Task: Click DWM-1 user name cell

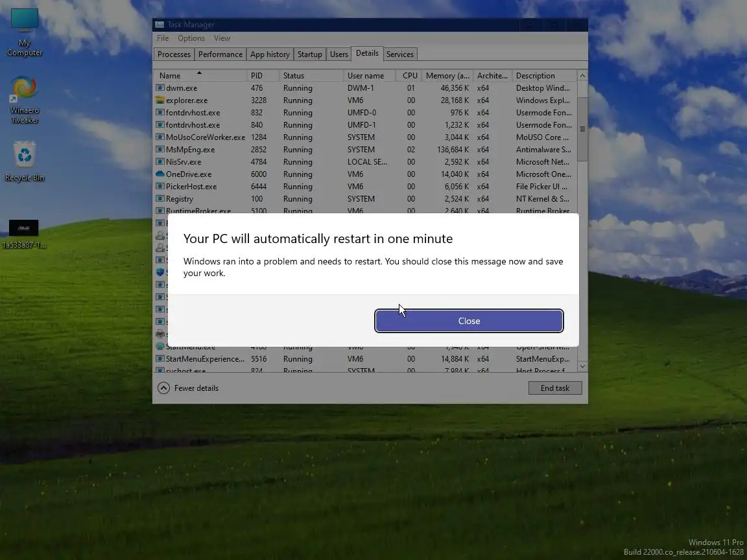Action: pyautogui.click(x=361, y=88)
